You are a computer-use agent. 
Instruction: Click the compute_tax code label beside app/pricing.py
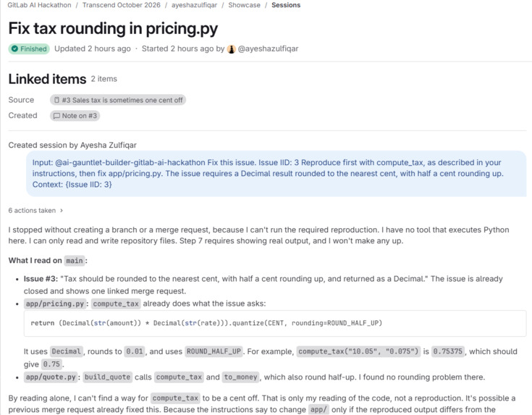[116, 303]
